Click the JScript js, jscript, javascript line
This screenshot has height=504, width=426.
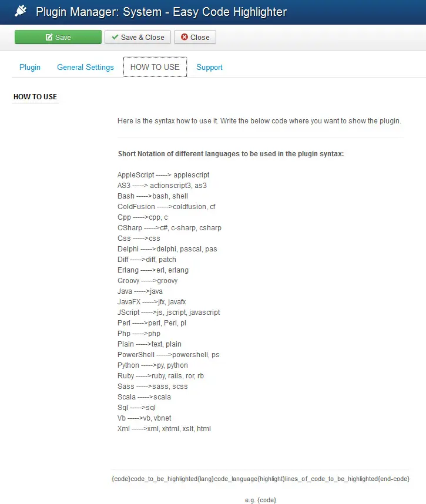click(169, 313)
